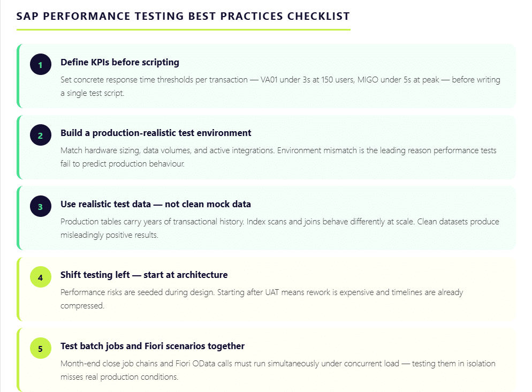Click 'Use realistic test data' heading

pos(156,204)
